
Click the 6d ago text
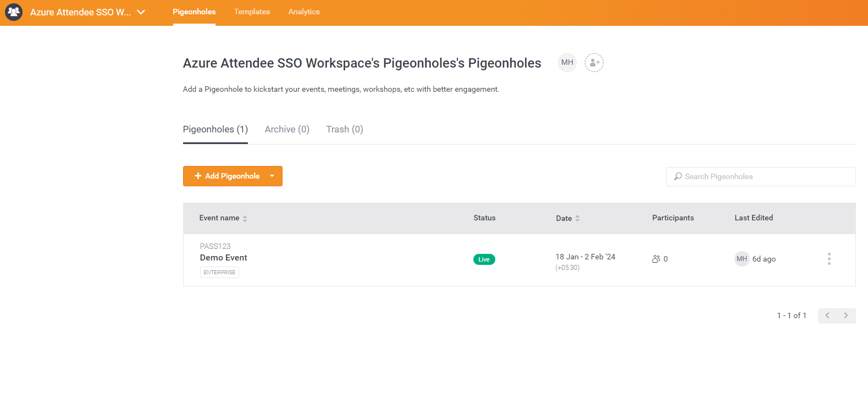coord(764,259)
